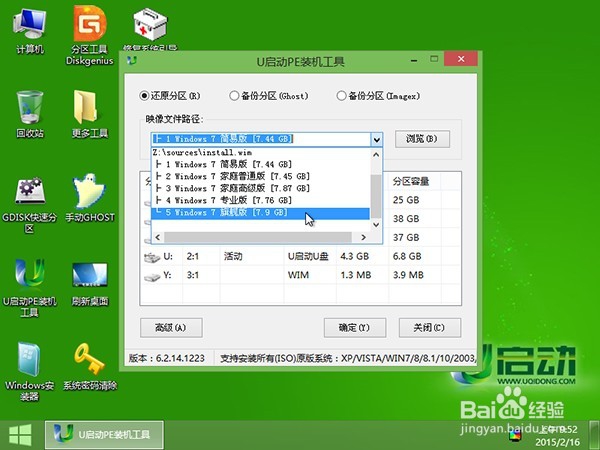
Task: Click the U: drive icon in partition list
Action: click(x=152, y=257)
